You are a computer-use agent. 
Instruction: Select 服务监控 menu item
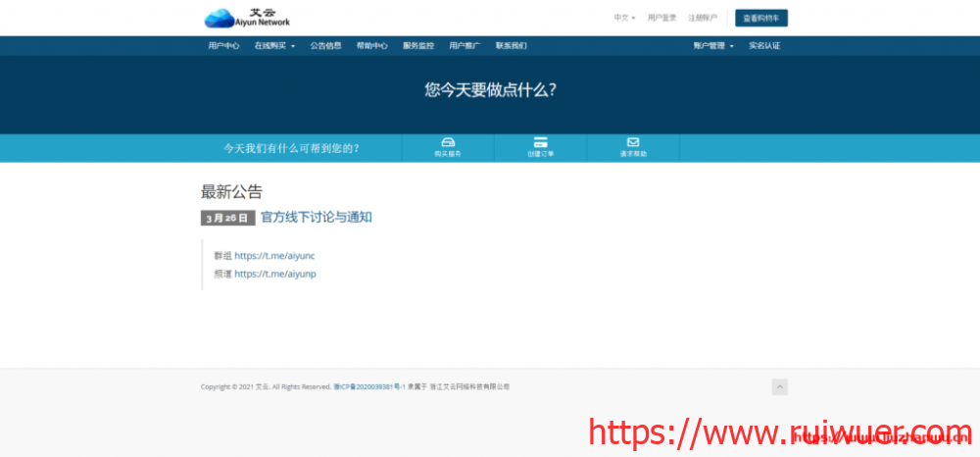tap(418, 46)
